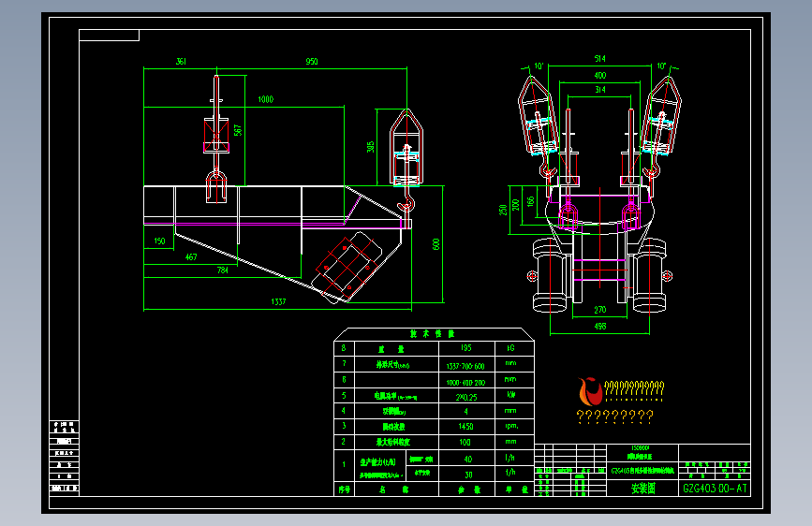Select the vertical 166 dimension text
812x526 pixels.
[530, 201]
